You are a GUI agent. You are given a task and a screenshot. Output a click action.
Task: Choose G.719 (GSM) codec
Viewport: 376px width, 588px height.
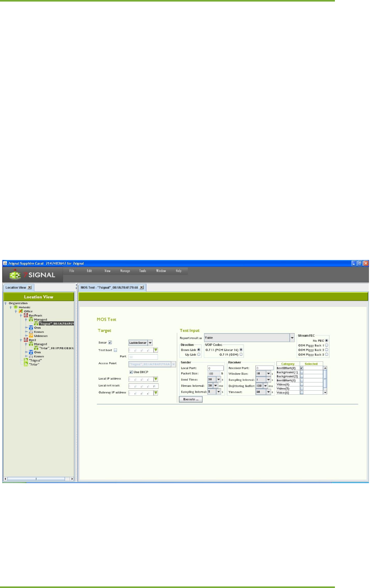click(241, 354)
